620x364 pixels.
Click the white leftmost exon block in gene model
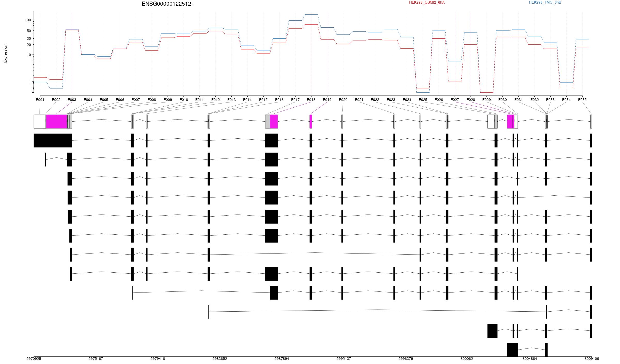point(40,122)
